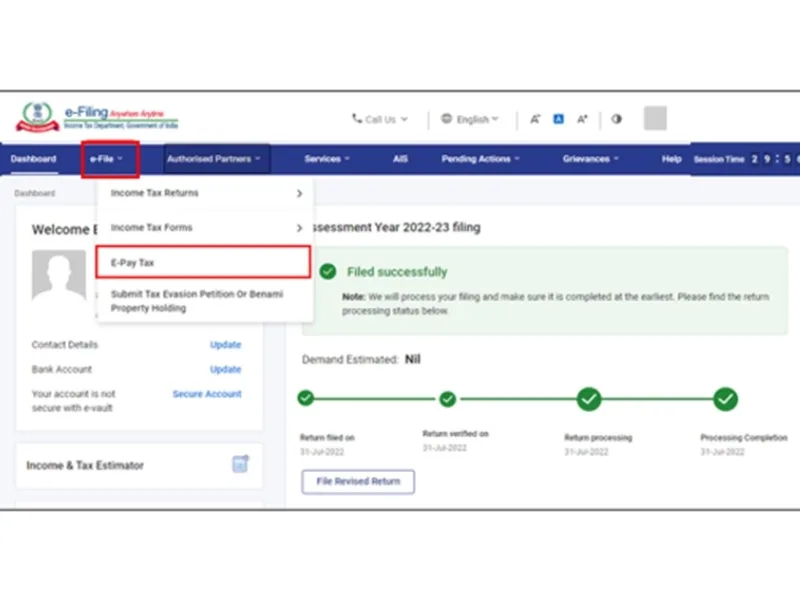Increase font size with A+ icon
Image resolution: width=800 pixels, height=600 pixels.
pyautogui.click(x=582, y=119)
